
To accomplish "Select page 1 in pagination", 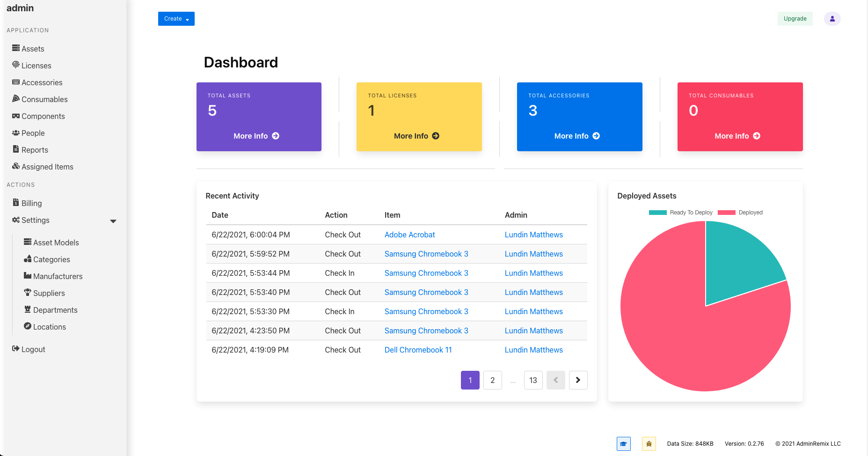I will pos(470,380).
